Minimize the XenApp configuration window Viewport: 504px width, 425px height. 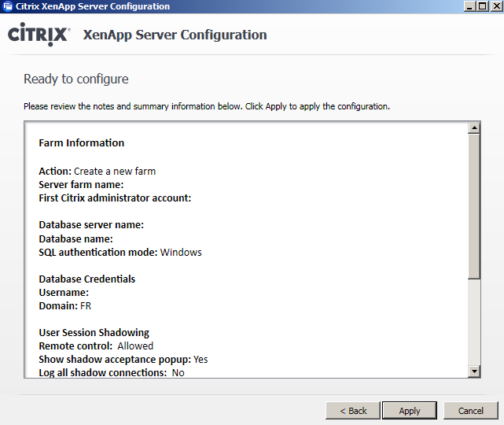pos(469,6)
